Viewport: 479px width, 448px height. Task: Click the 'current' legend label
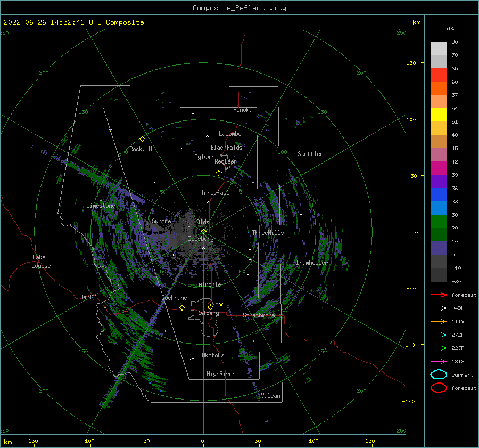pyautogui.click(x=463, y=374)
